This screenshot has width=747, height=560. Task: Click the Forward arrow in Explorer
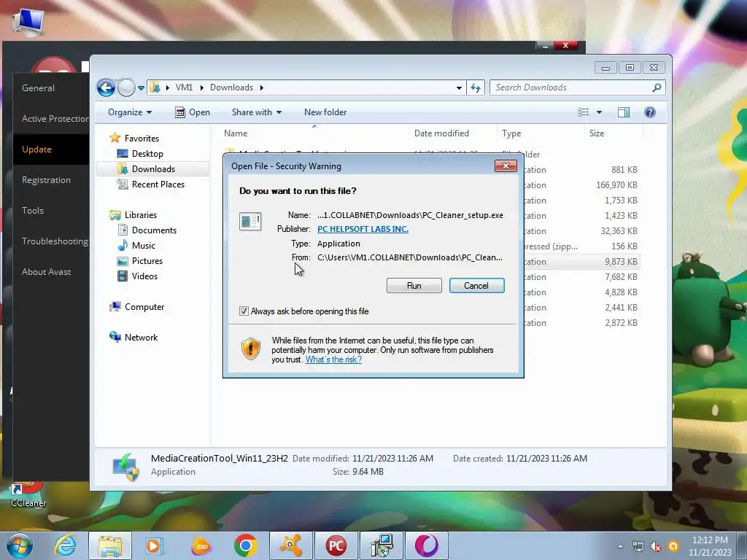126,87
